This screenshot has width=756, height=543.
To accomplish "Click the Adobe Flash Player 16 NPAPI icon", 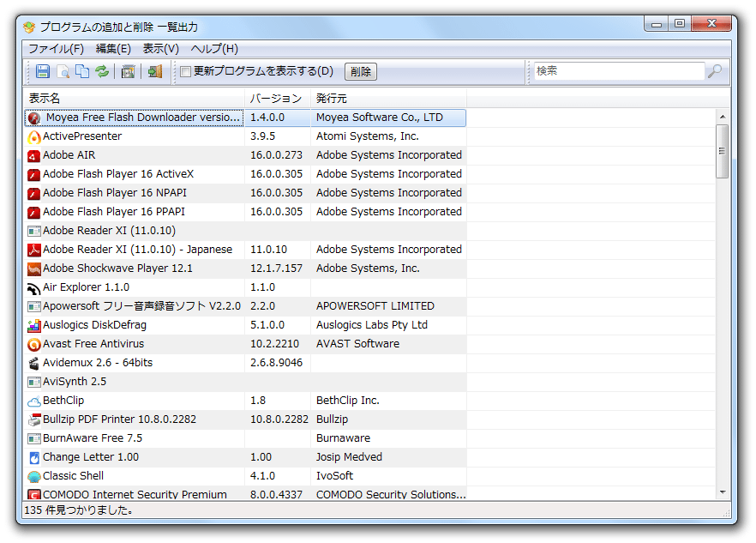I will click(34, 194).
